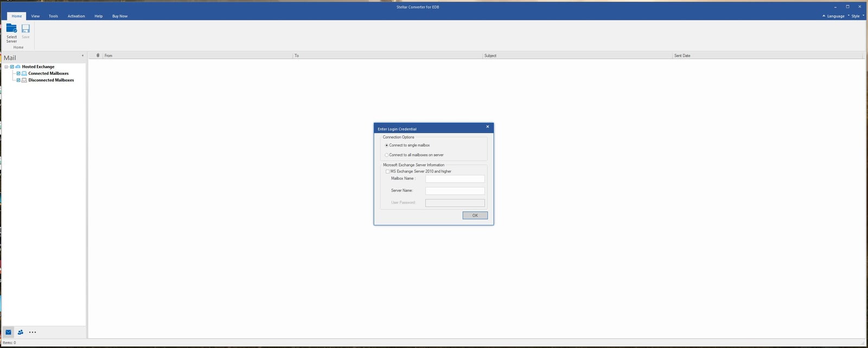Open the Mail view envelope icon
This screenshot has width=868, height=348.
click(x=8, y=332)
